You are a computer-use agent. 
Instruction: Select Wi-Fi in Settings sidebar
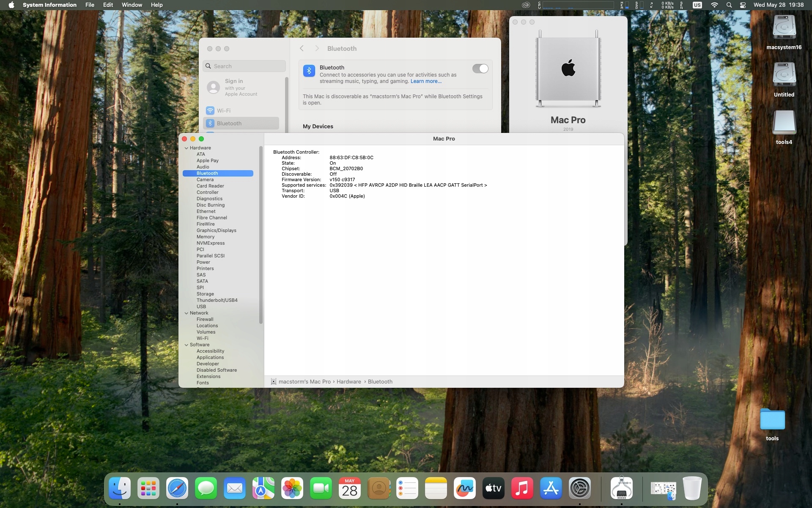click(241, 110)
